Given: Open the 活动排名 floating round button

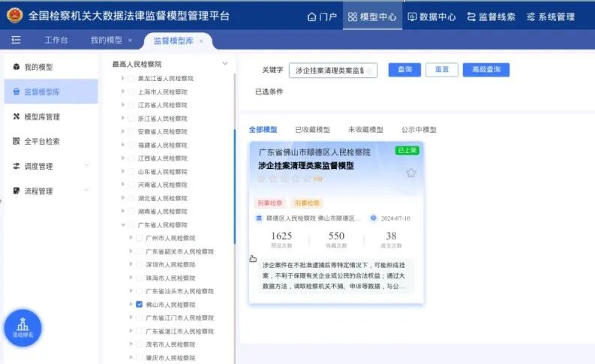Looking at the screenshot, I should click(23, 328).
